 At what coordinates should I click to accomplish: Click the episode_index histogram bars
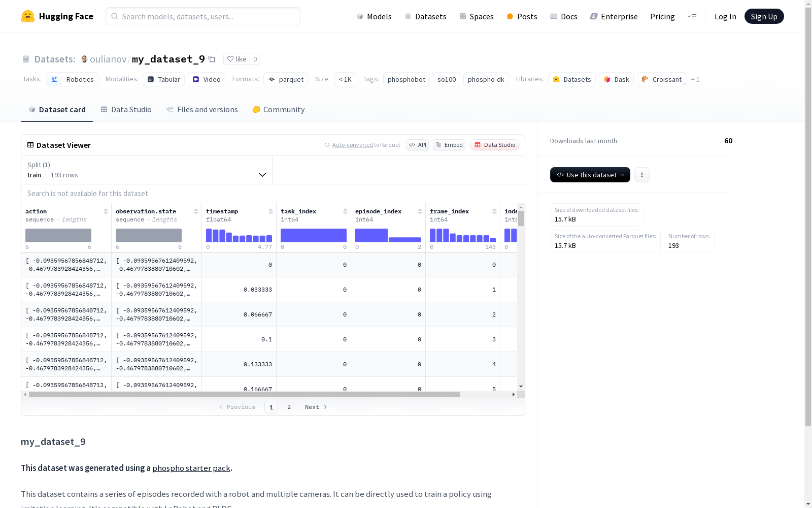click(388, 235)
